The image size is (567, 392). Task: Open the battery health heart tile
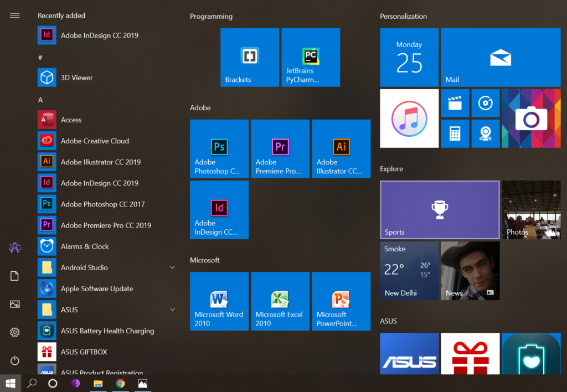[x=531, y=354]
